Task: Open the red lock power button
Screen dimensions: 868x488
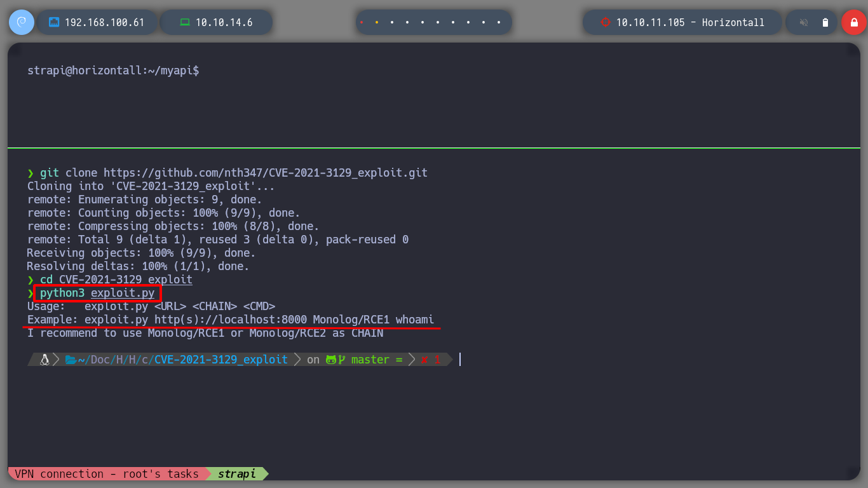Action: tap(853, 22)
